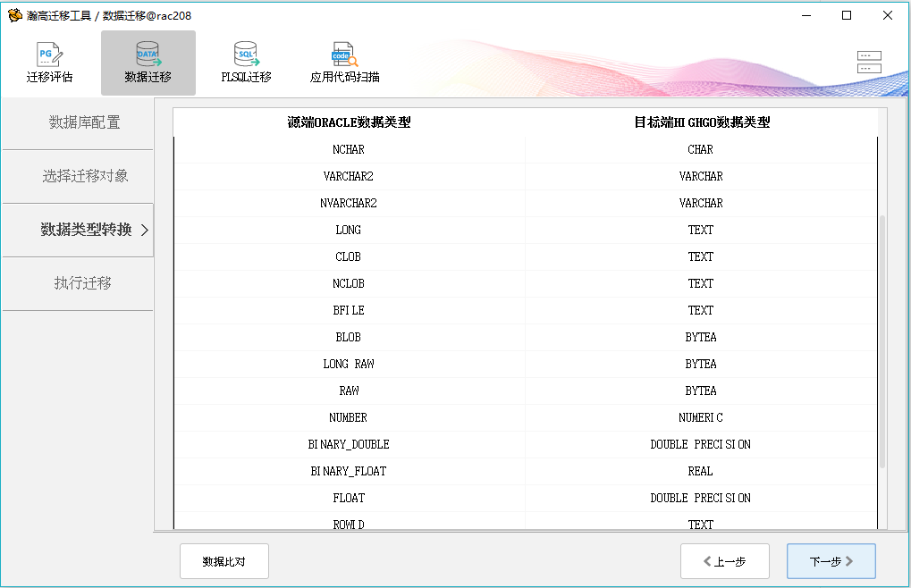Click the 数据比对 button

(224, 561)
